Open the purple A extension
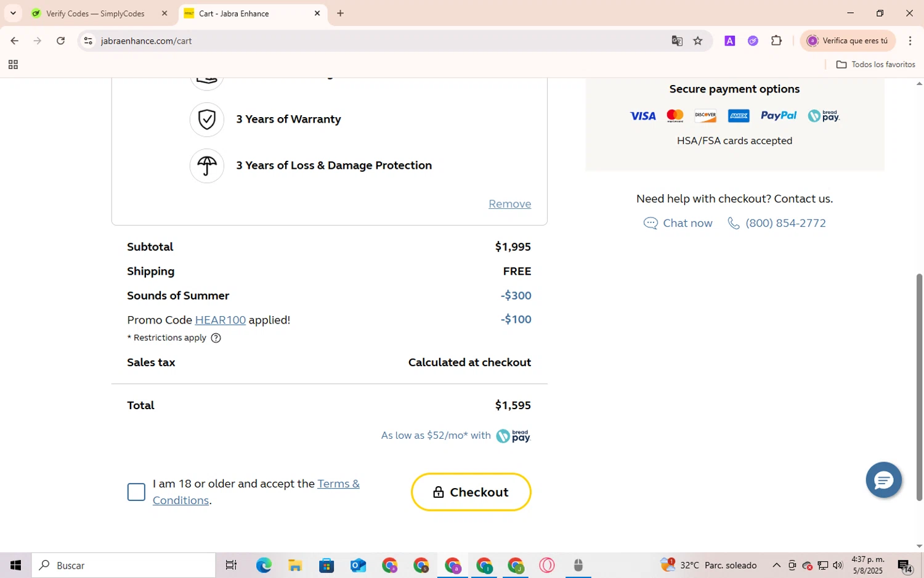This screenshot has width=924, height=578. (x=730, y=41)
